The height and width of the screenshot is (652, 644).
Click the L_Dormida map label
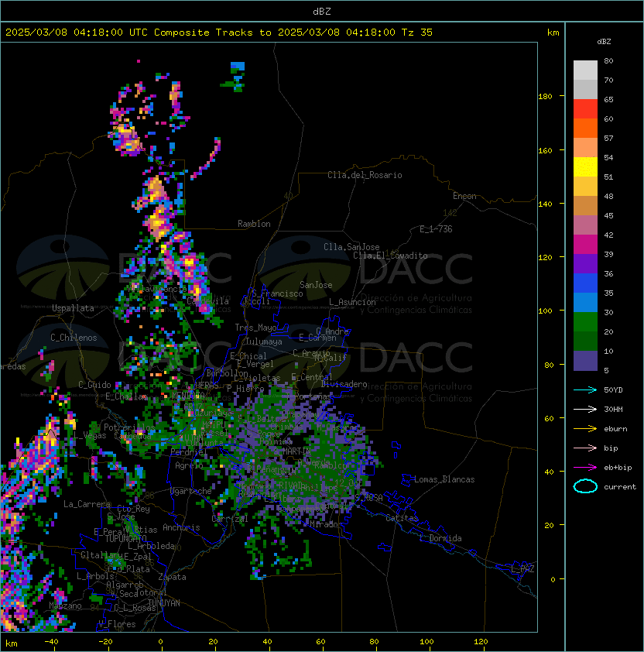coord(440,538)
